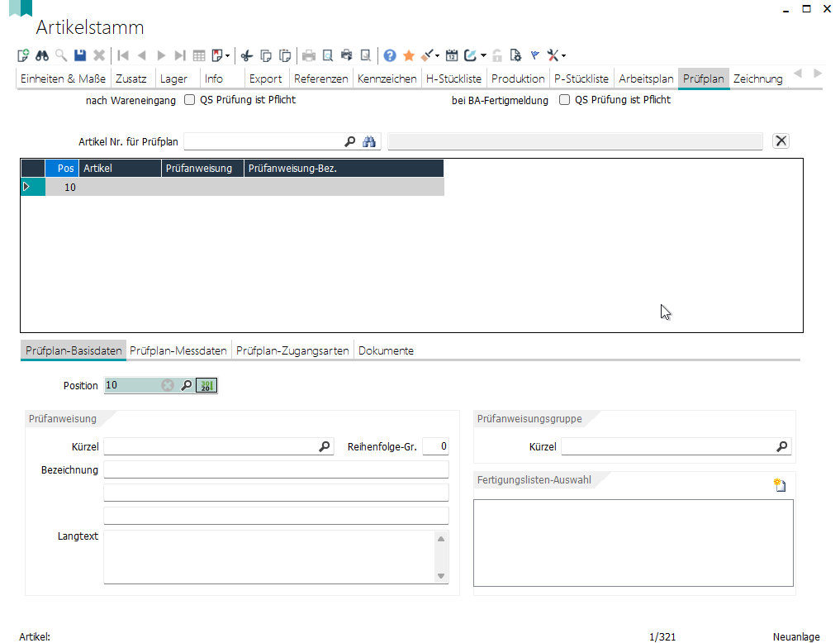The width and height of the screenshot is (840, 643).
Task: Open the table list view icon
Action: point(199,55)
